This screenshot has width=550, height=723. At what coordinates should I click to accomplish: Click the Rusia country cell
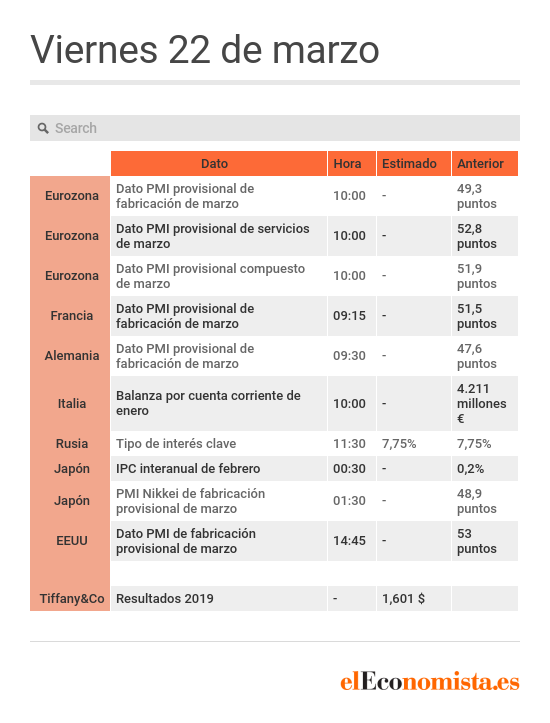coord(71,444)
